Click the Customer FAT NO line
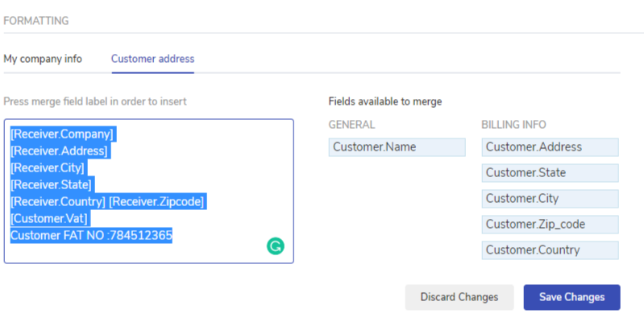 pyautogui.click(x=91, y=235)
